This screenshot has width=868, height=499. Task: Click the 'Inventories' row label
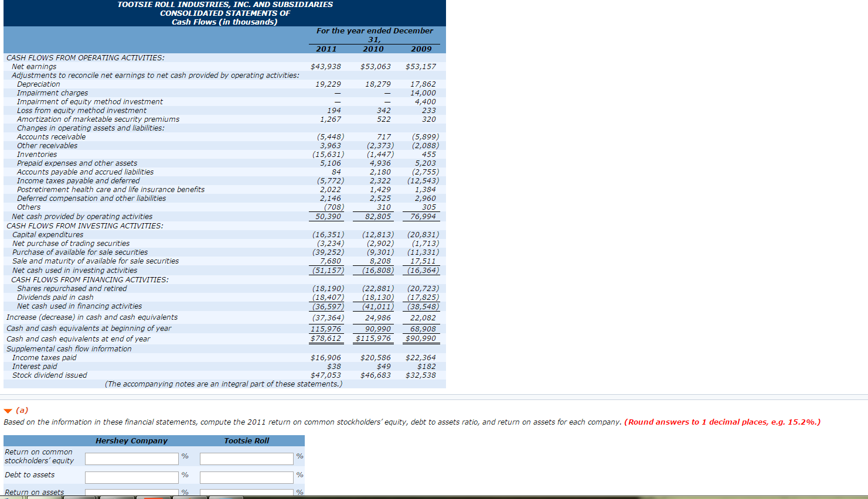[37, 154]
